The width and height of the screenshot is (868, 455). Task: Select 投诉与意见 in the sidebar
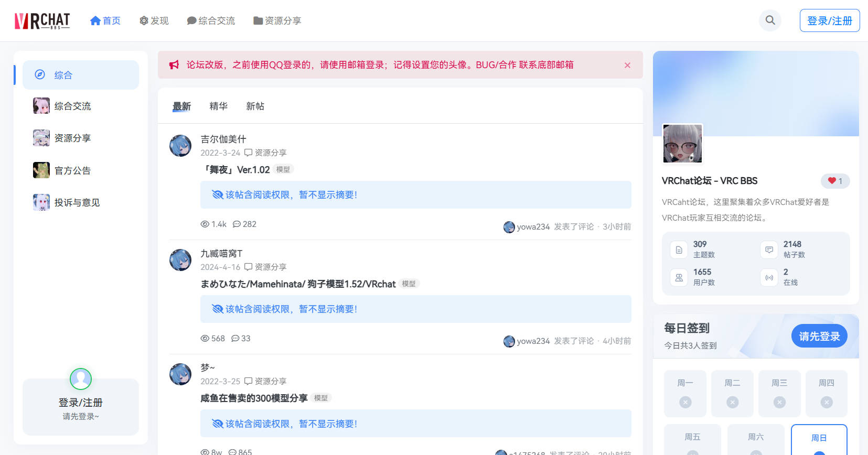(81, 202)
